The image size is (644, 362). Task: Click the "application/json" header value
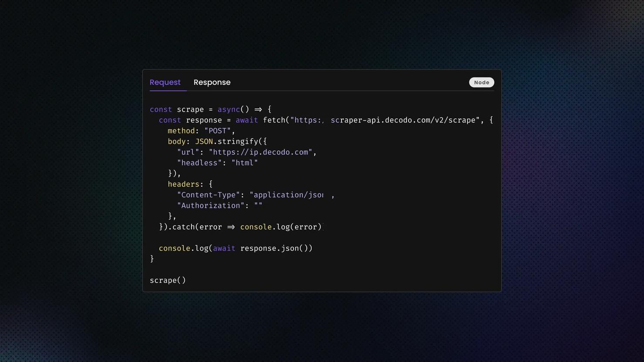tap(286, 195)
